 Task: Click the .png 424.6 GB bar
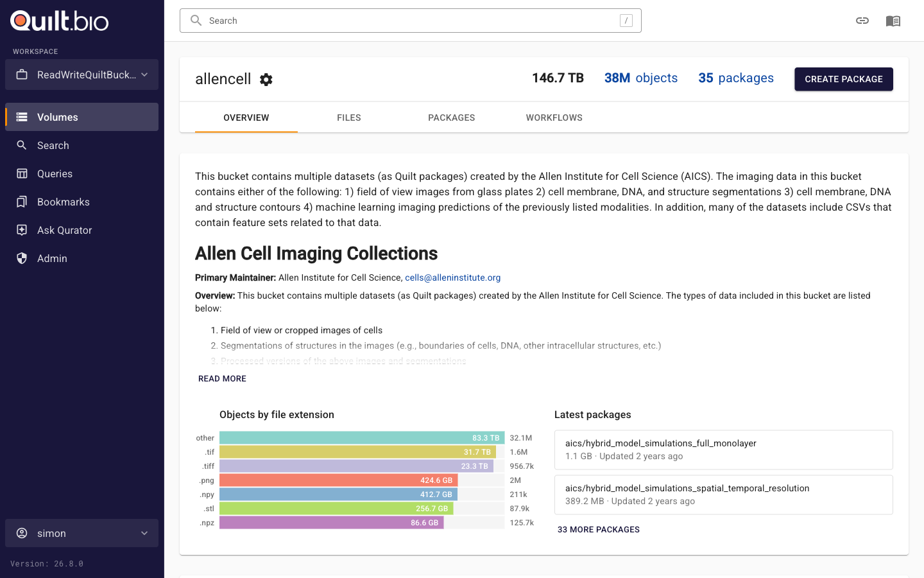(x=338, y=480)
